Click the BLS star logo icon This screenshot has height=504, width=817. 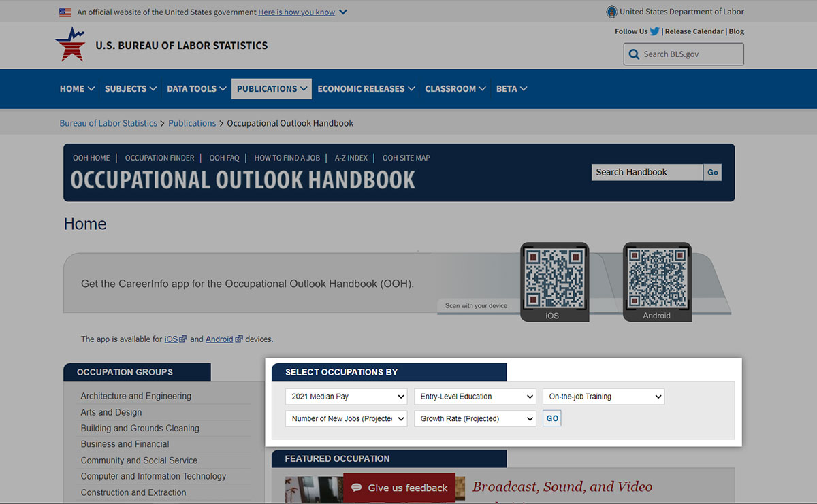tap(70, 45)
